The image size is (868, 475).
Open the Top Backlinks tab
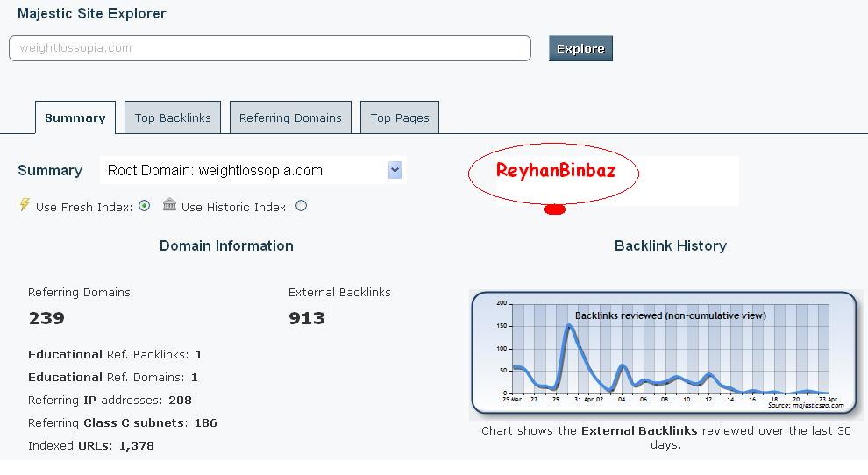tap(173, 118)
